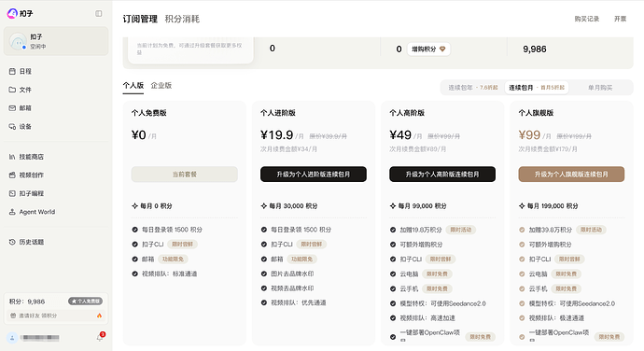Image resolution: width=644 pixels, height=351 pixels.
Task: Click 视频排队：标准通道 feature
Action: tap(169, 274)
